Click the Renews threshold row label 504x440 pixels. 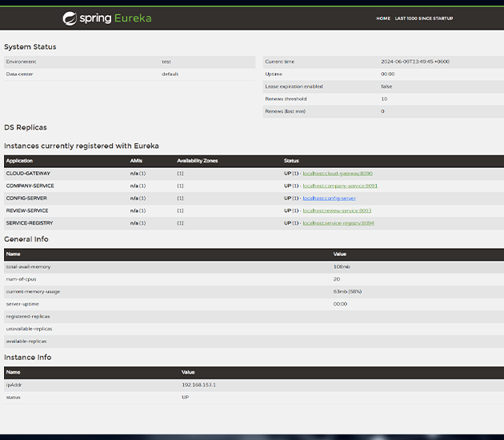click(286, 99)
